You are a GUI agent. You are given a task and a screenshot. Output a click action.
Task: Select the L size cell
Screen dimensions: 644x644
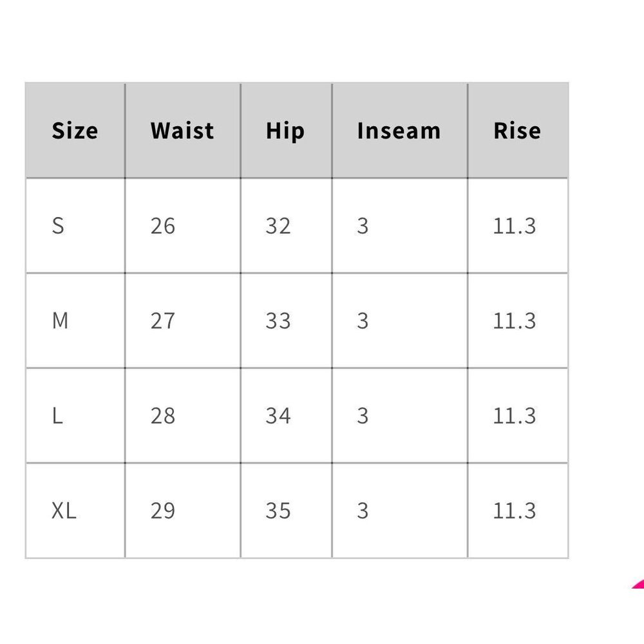(x=58, y=415)
